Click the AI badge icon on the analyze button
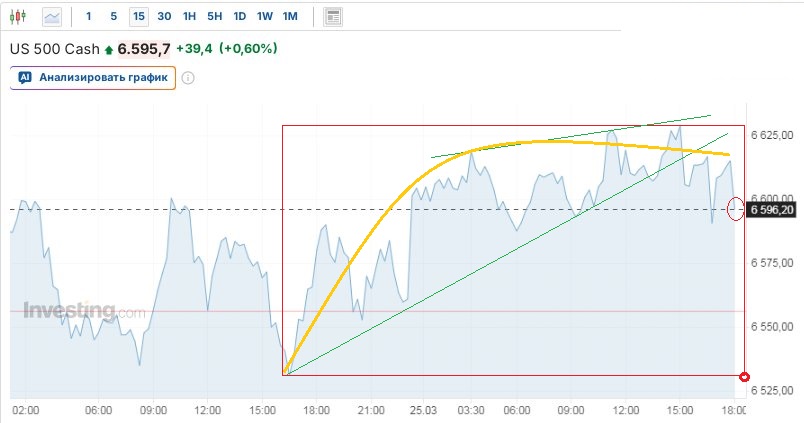 click(x=25, y=77)
